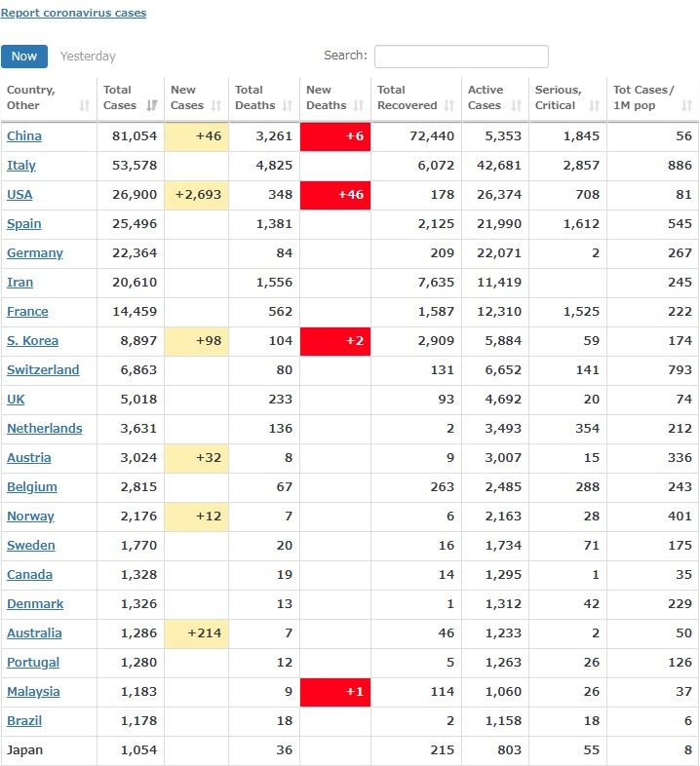This screenshot has height=766, width=700.
Task: Go to Switzerland country page
Action: 43,370
